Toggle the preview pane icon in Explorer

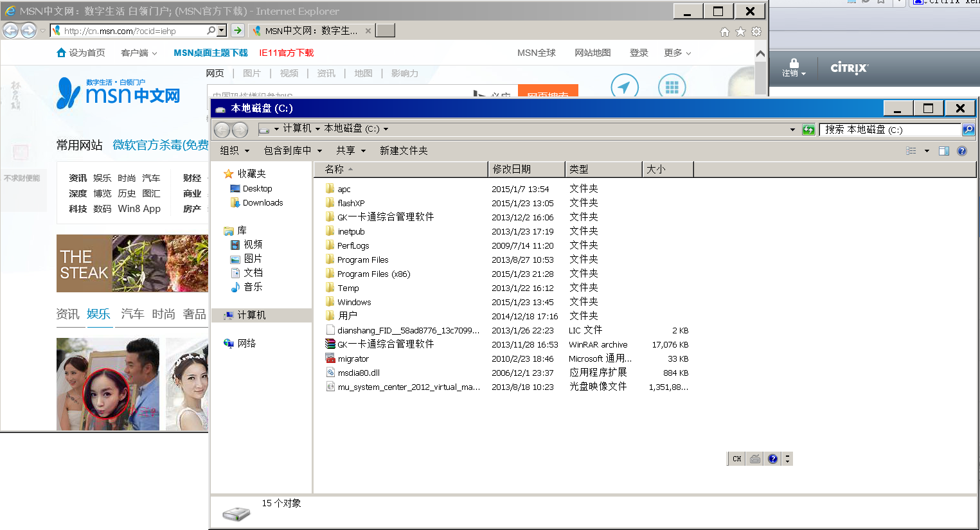pyautogui.click(x=944, y=151)
